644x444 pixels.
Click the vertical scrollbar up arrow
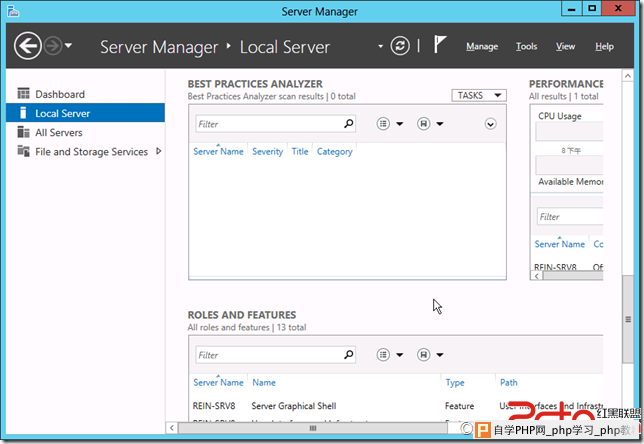[x=628, y=76]
